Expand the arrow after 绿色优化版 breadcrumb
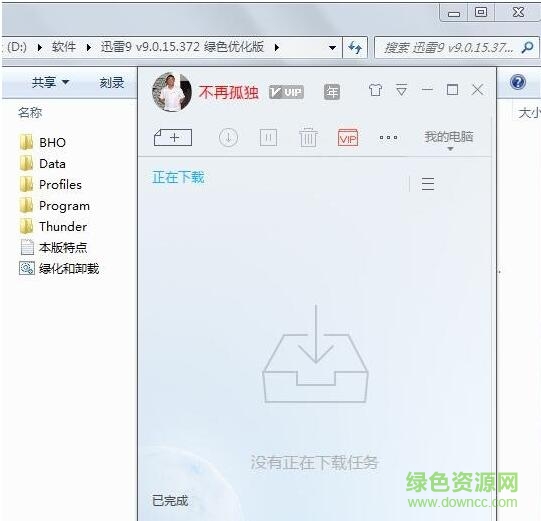Screen dimensions: 541x521 277,47
